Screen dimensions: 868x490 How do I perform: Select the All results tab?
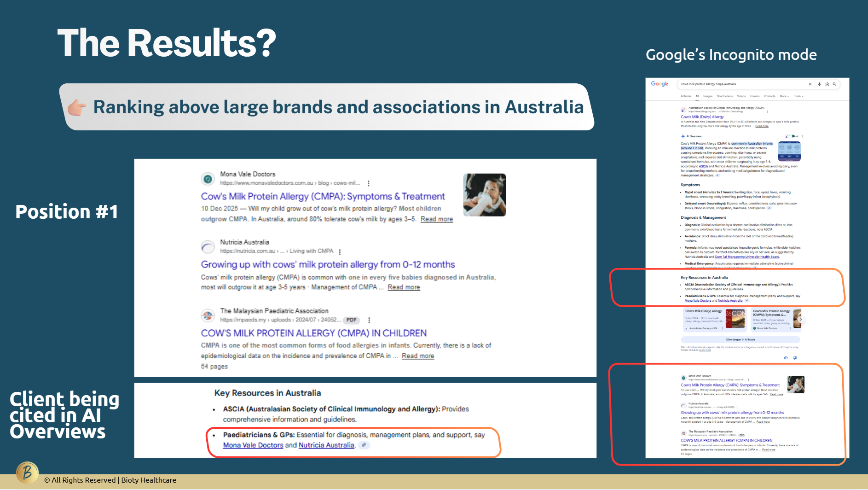pyautogui.click(x=697, y=96)
